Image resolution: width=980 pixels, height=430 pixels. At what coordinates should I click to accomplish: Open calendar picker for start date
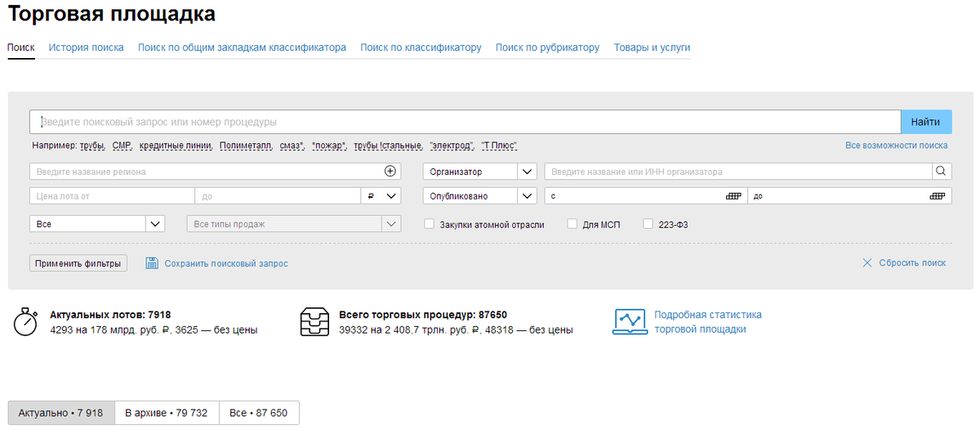(733, 196)
